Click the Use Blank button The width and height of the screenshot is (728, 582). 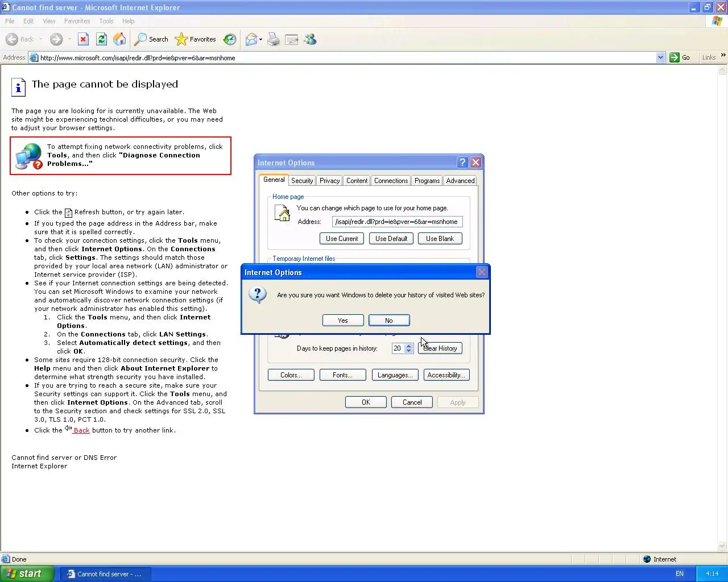(x=440, y=239)
